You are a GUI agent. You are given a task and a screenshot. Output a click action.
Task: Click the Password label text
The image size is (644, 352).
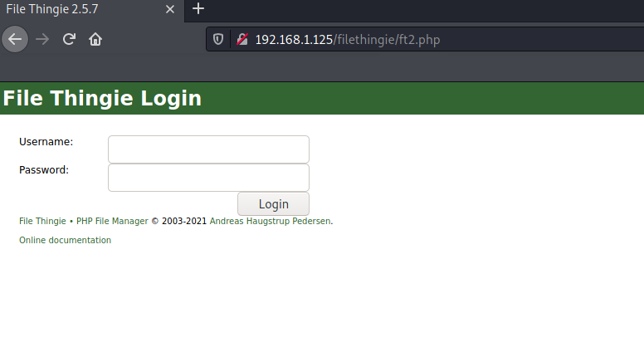point(43,169)
